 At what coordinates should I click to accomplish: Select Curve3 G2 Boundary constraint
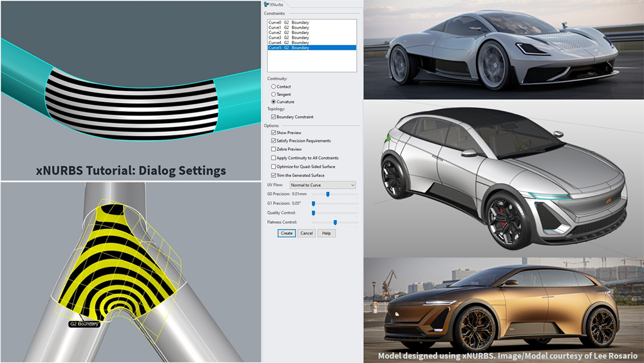click(288, 38)
